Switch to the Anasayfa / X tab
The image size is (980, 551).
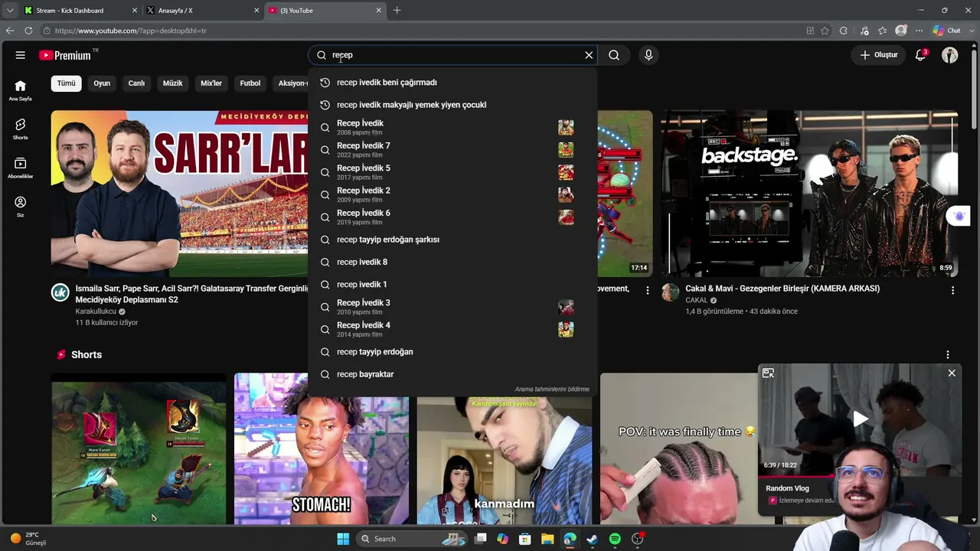coord(203,11)
